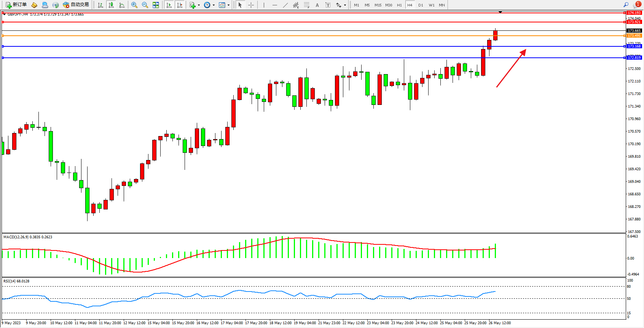This screenshot has height=328, width=644.
Task: Select the crosshair tool
Action: 251,5
